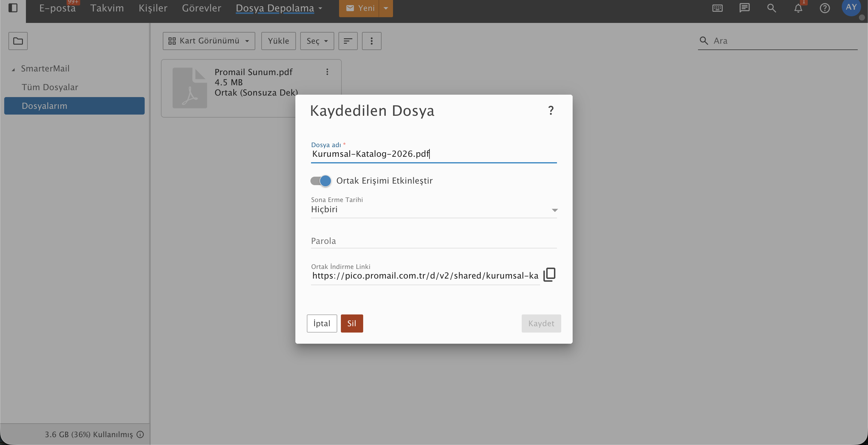This screenshot has width=868, height=445.
Task: Open the toolbar more actions menu
Action: coord(372,41)
